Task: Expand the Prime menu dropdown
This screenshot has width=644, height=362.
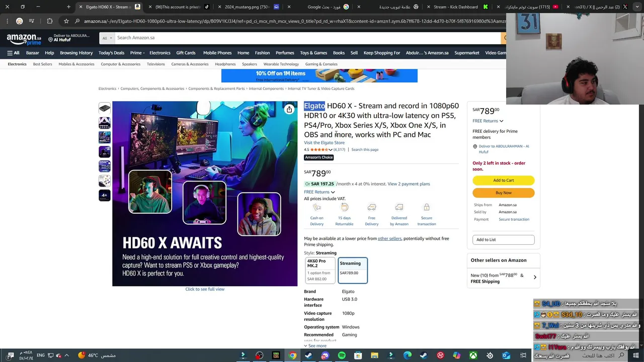Action: pyautogui.click(x=137, y=53)
